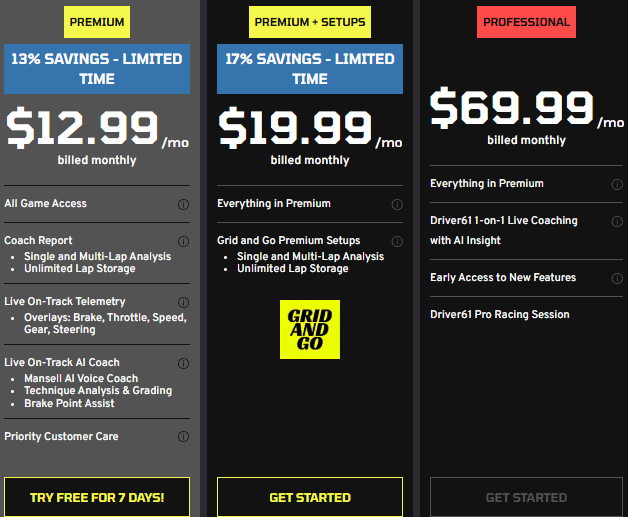Show info for Driver61 1-on-1 Live Coaching
Viewport: 628px width, 517px height.
click(616, 222)
